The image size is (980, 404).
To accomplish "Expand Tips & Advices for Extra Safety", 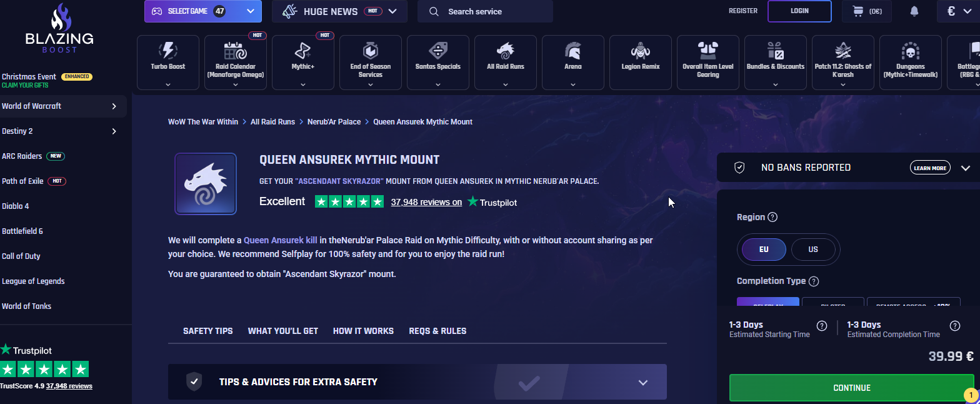I will [417, 381].
